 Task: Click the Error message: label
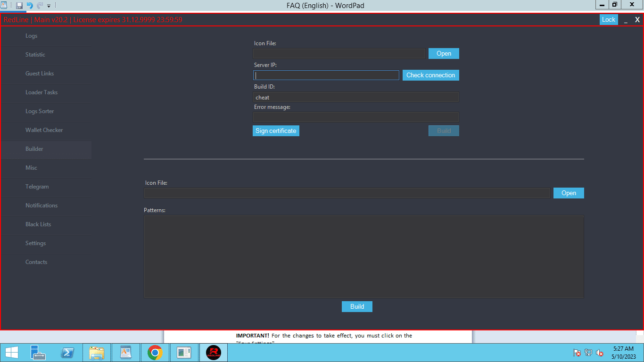[272, 107]
